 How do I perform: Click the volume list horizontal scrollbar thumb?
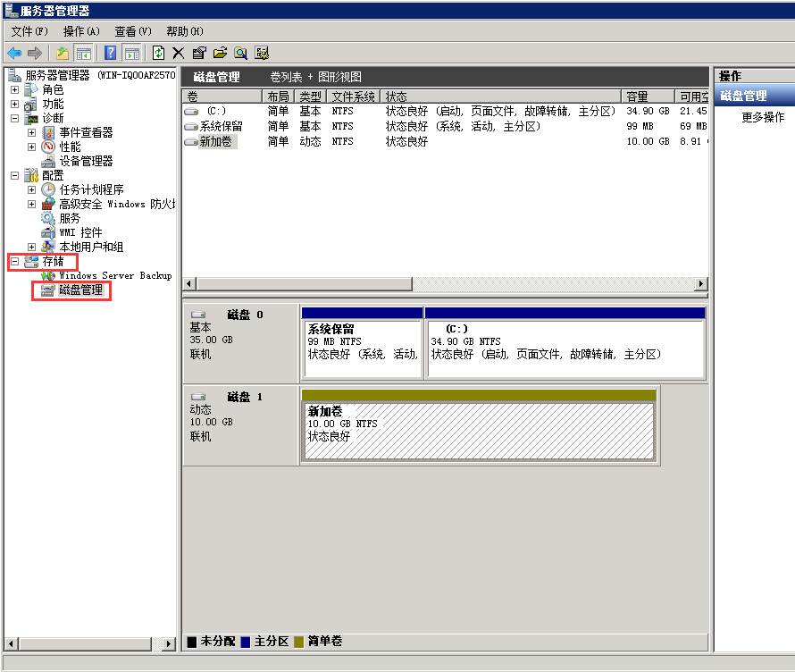tap(304, 283)
